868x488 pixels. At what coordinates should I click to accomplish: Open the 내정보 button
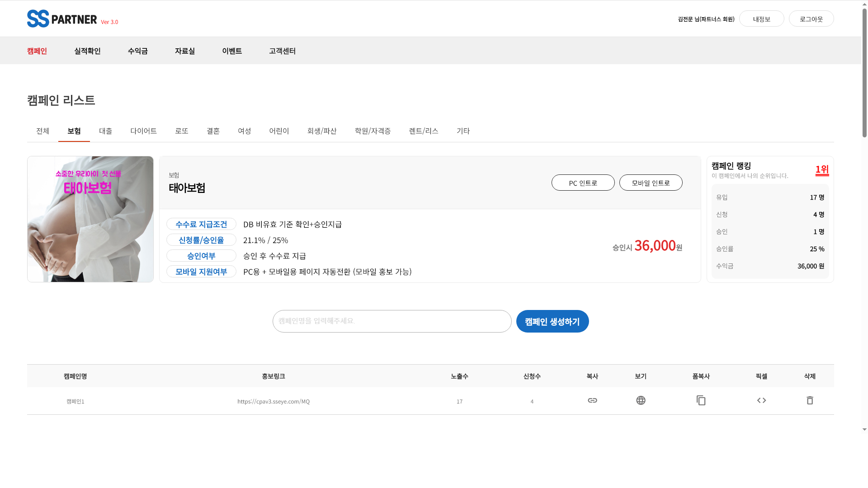(x=761, y=19)
